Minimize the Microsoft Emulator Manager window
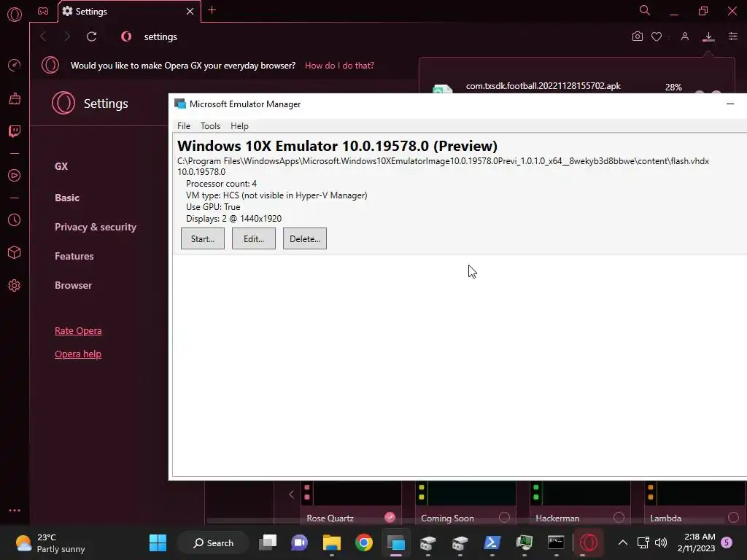 tap(729, 104)
